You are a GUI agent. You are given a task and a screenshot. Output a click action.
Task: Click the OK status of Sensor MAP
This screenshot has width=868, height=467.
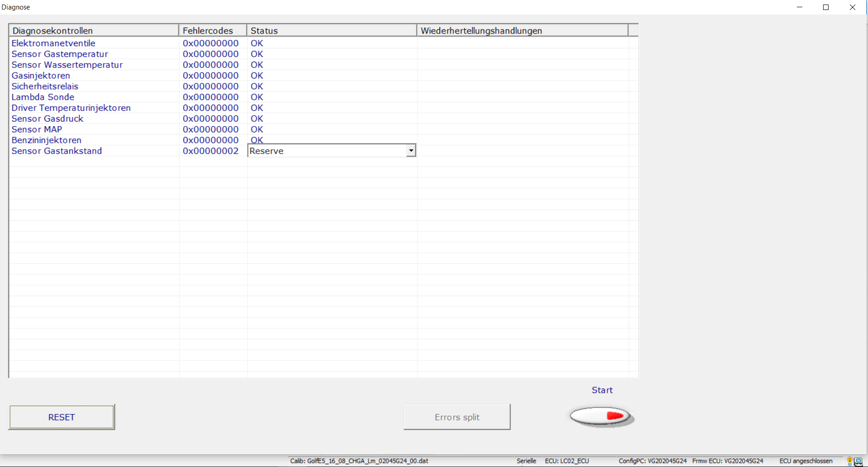coord(257,129)
